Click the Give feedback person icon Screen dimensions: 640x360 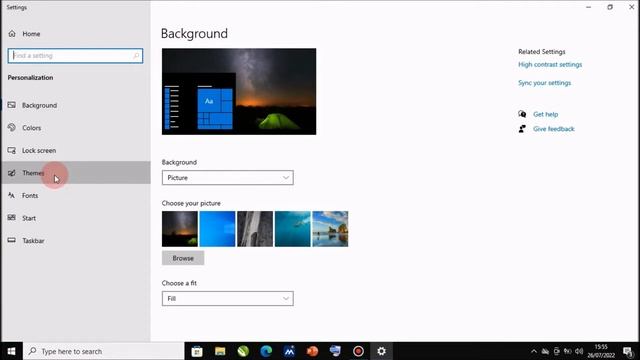[x=522, y=129]
